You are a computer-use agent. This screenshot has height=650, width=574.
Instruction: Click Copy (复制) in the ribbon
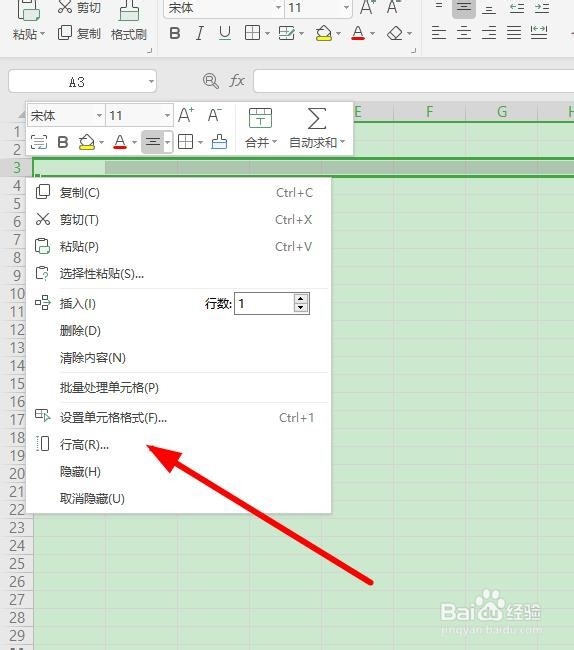click(x=79, y=33)
